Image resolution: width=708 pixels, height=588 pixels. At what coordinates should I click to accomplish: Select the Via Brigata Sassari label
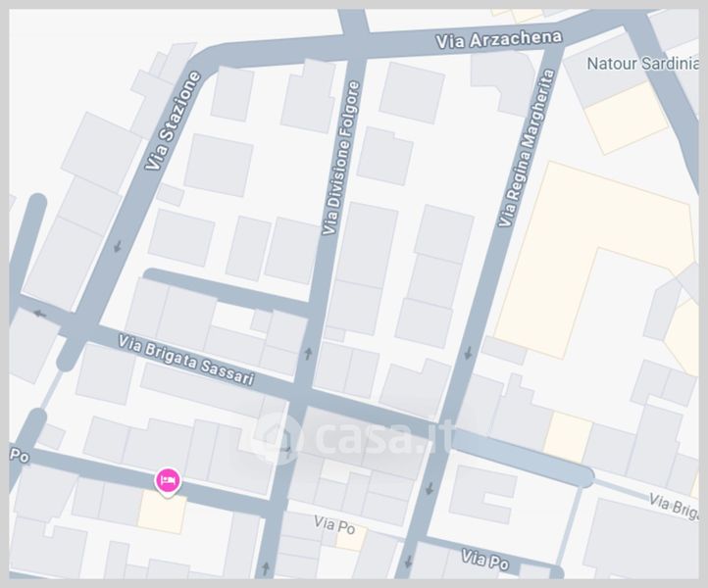click(x=186, y=360)
